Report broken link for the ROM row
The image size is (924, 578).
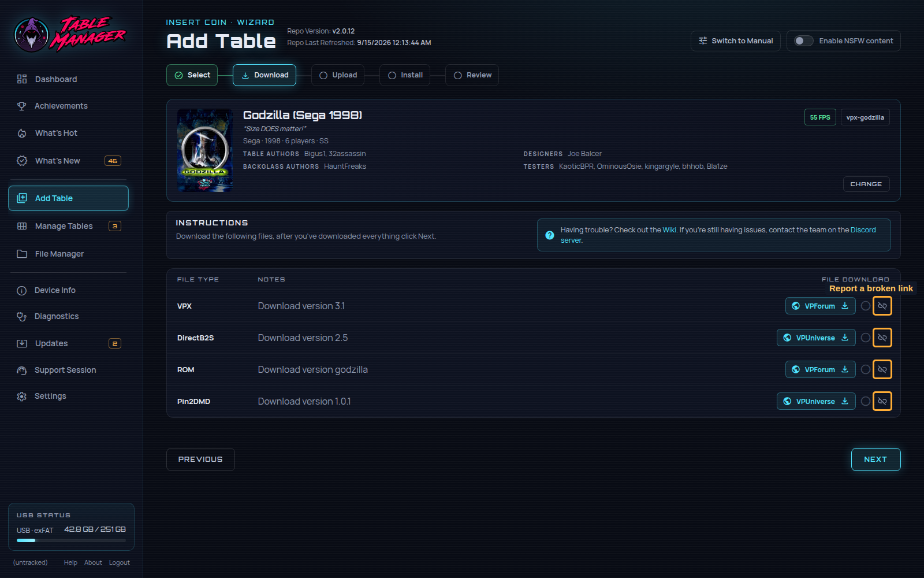(882, 369)
